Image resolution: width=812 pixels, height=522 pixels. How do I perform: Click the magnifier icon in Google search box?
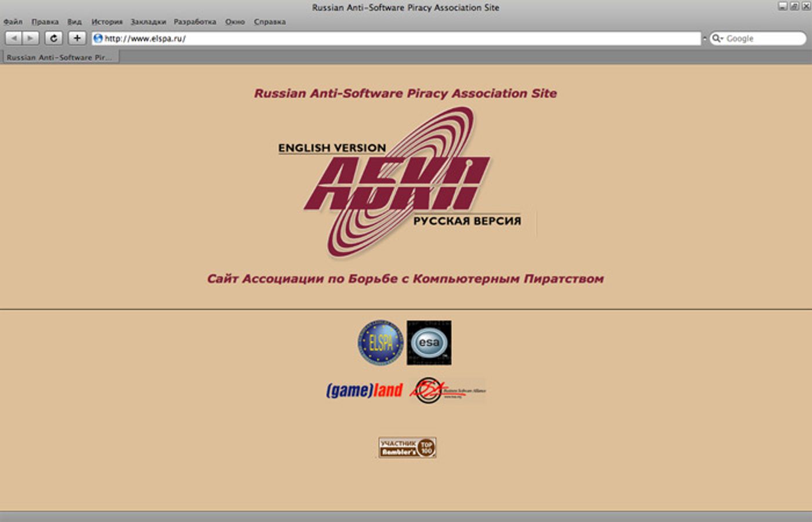[717, 38]
